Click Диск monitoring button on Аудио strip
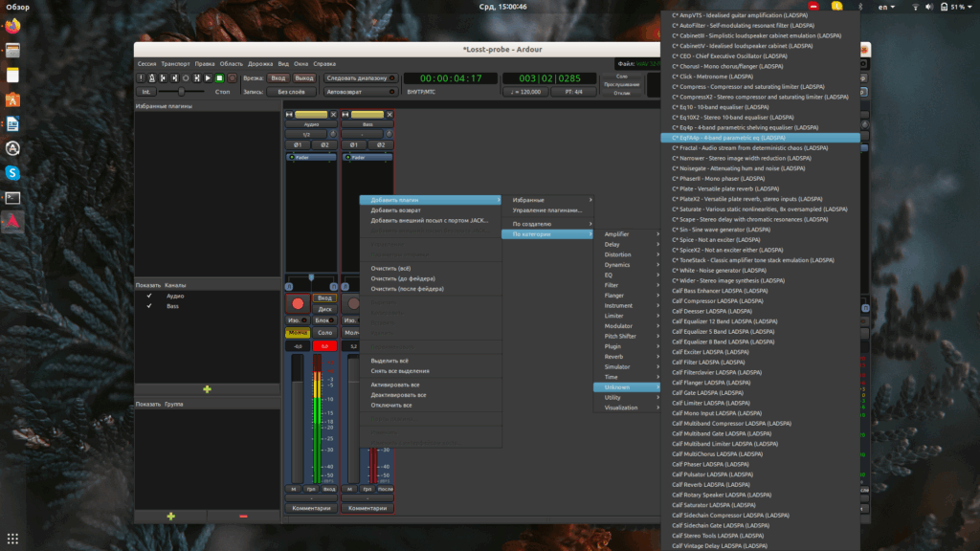Screen dimensions: 980x551 click(x=324, y=309)
